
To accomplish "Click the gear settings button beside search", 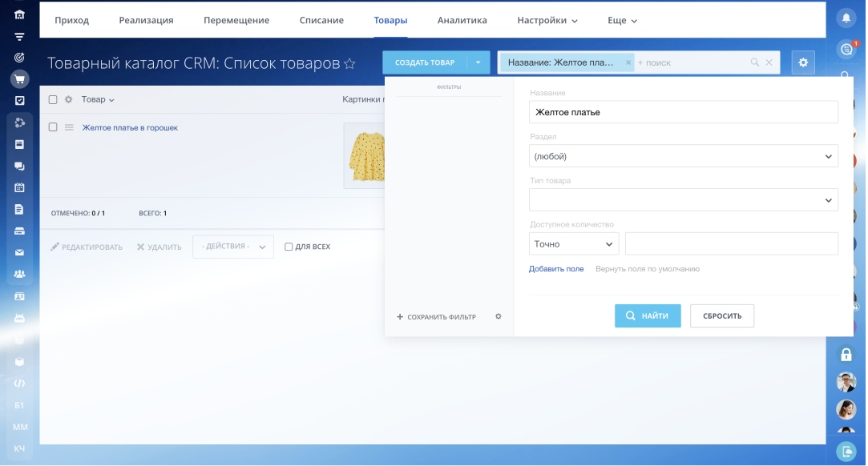I will click(x=803, y=62).
